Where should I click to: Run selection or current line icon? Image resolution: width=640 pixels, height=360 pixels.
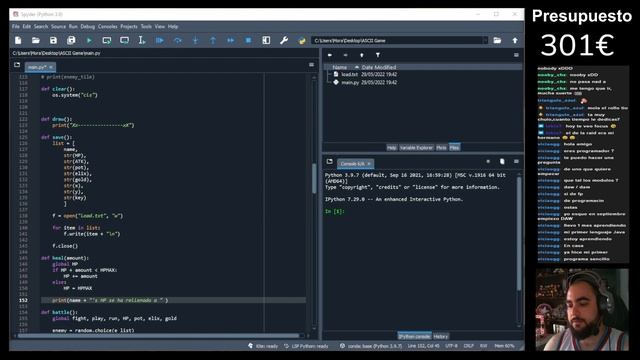tap(142, 40)
